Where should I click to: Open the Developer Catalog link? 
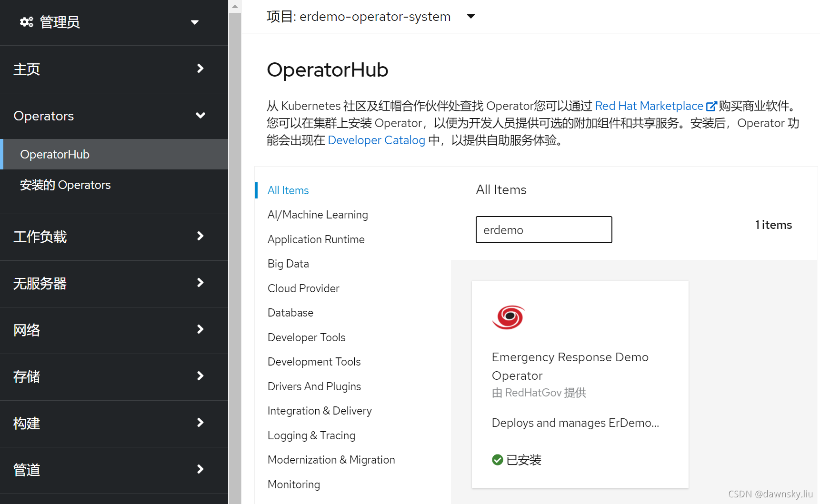[x=376, y=140]
